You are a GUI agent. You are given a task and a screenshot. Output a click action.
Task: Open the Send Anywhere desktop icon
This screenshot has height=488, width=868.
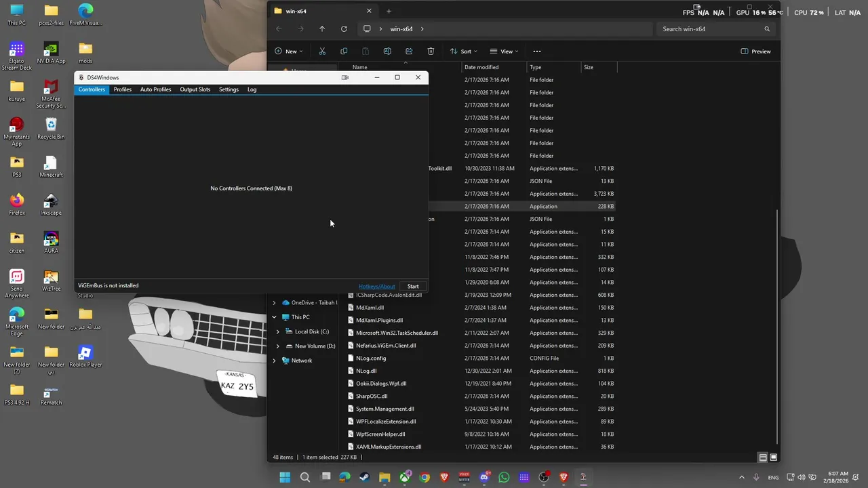17,284
